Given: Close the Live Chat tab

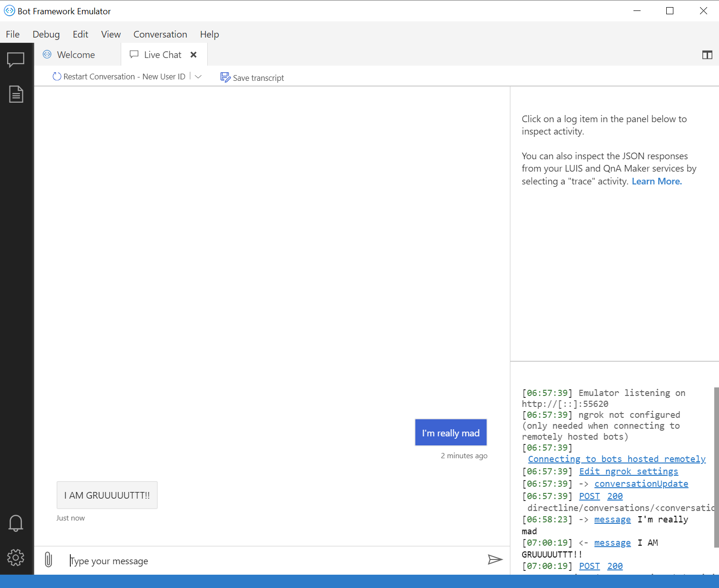Looking at the screenshot, I should click(x=193, y=55).
